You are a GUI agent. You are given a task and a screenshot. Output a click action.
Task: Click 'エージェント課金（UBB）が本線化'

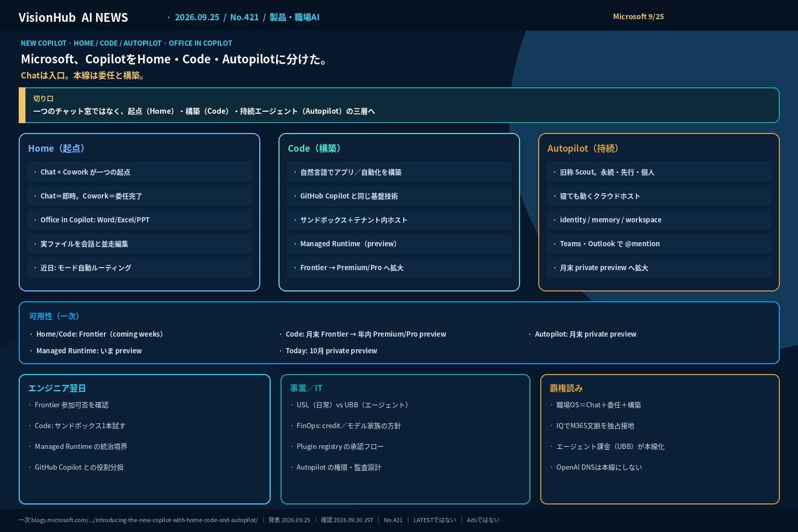click(x=610, y=446)
